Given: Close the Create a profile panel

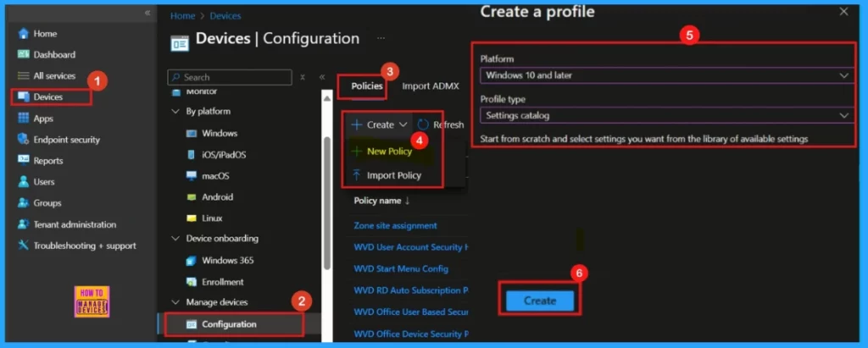Looking at the screenshot, I should (843, 12).
